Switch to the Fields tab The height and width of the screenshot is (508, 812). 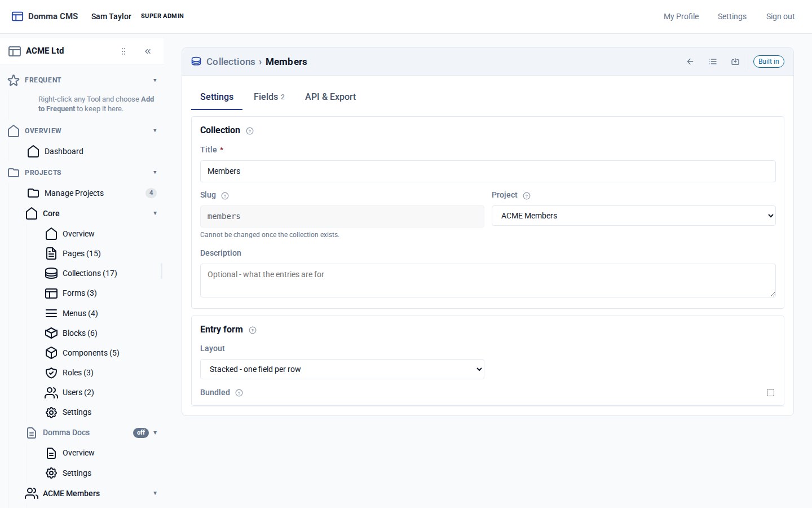269,97
